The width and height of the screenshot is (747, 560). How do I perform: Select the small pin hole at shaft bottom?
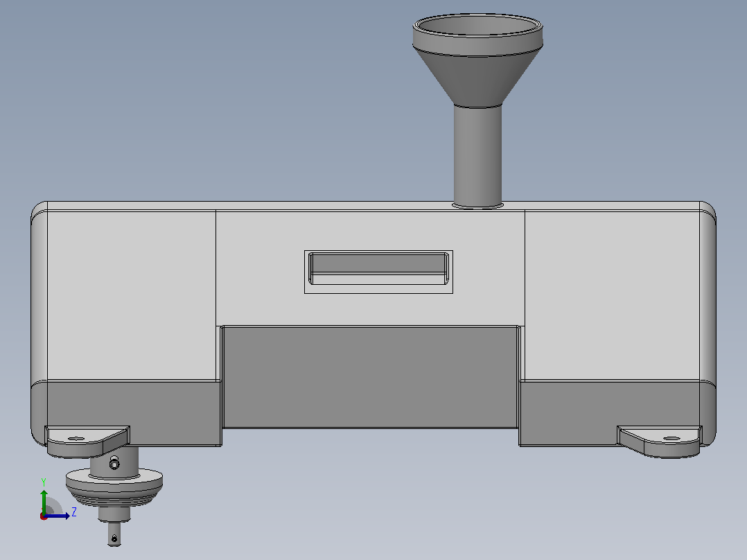click(114, 539)
